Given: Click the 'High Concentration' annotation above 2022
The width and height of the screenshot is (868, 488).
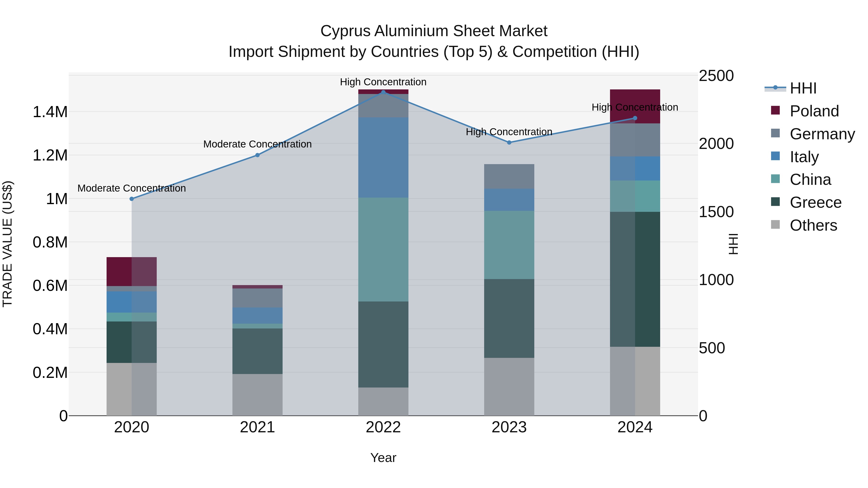Looking at the screenshot, I should point(383,82).
